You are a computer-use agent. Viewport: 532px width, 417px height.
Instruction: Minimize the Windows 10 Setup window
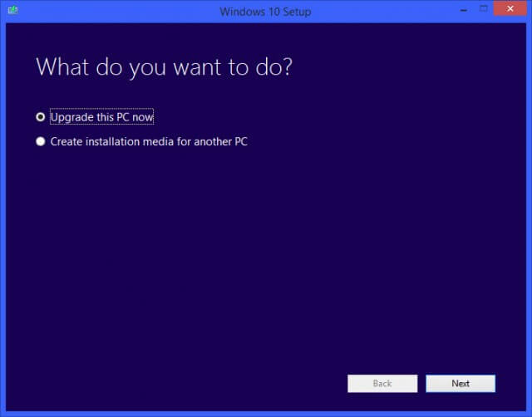[464, 10]
